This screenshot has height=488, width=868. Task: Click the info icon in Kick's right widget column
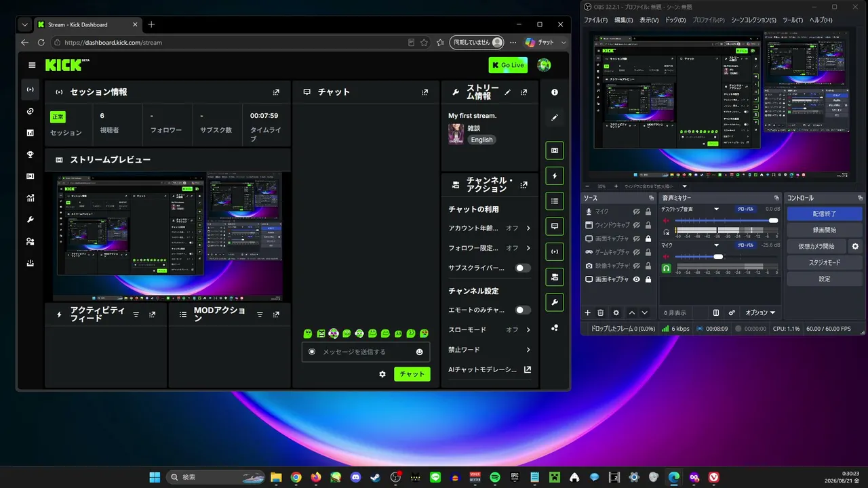[x=555, y=92]
